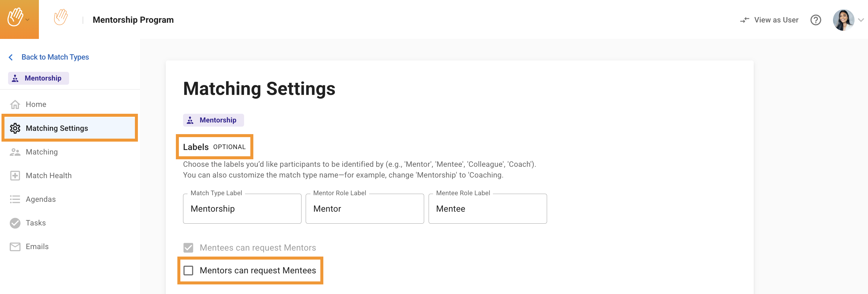Click the outlined hand program logo
Screen dimensions: 868x294
pos(61,18)
